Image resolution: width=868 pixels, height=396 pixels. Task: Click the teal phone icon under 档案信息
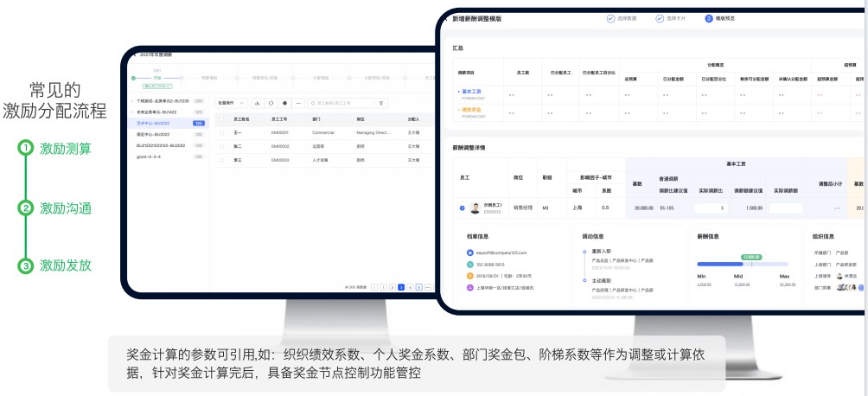point(469,264)
